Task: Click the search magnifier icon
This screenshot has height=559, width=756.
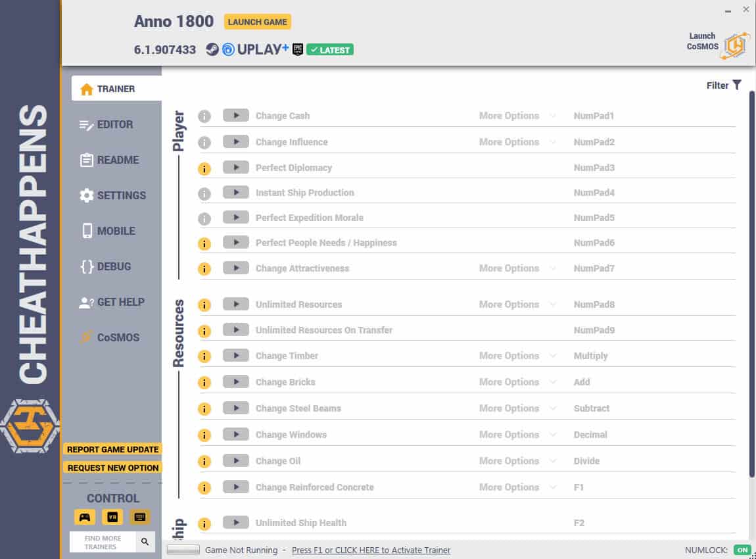Action: pos(145,542)
